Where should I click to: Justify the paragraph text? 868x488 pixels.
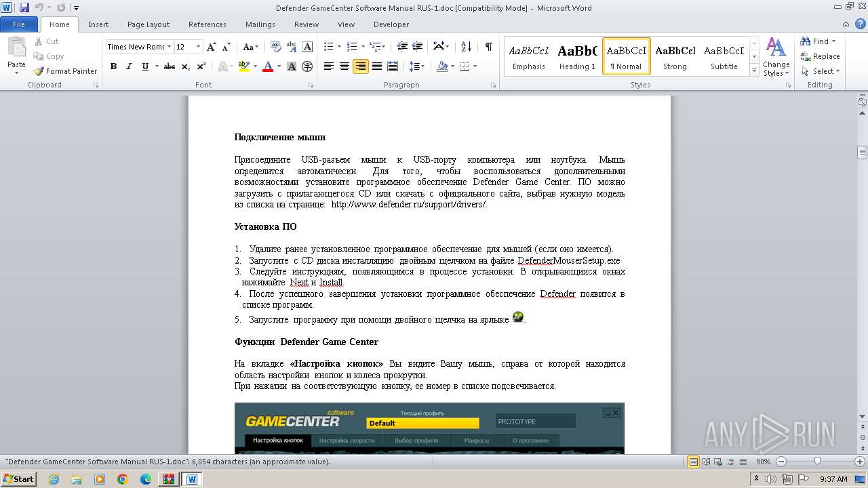click(x=376, y=66)
